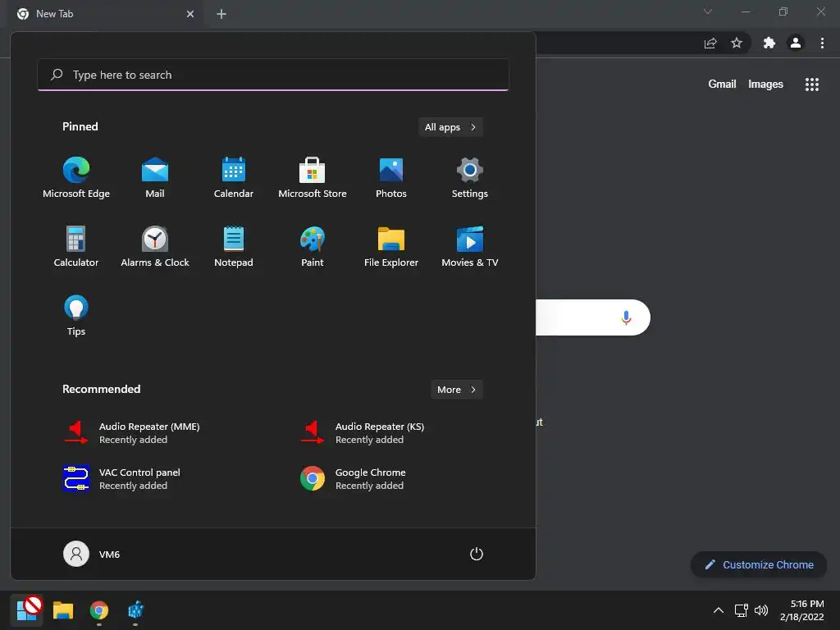
Task: Launch Movies & TV
Action: (x=470, y=246)
